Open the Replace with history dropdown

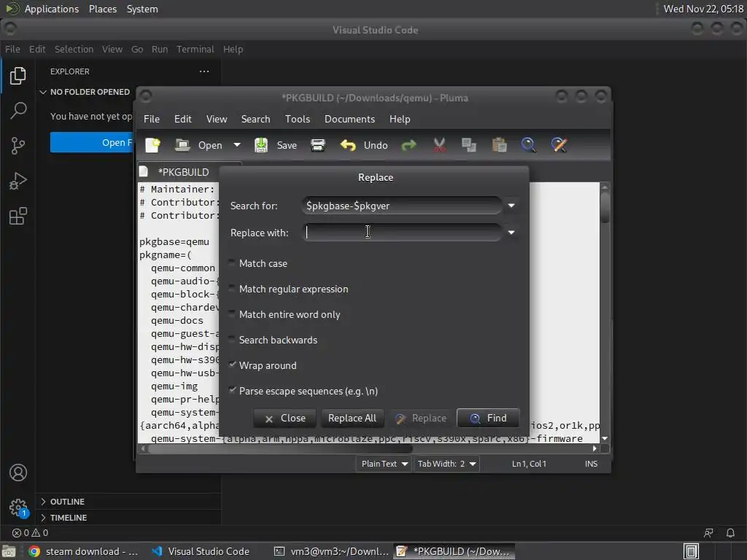click(511, 233)
